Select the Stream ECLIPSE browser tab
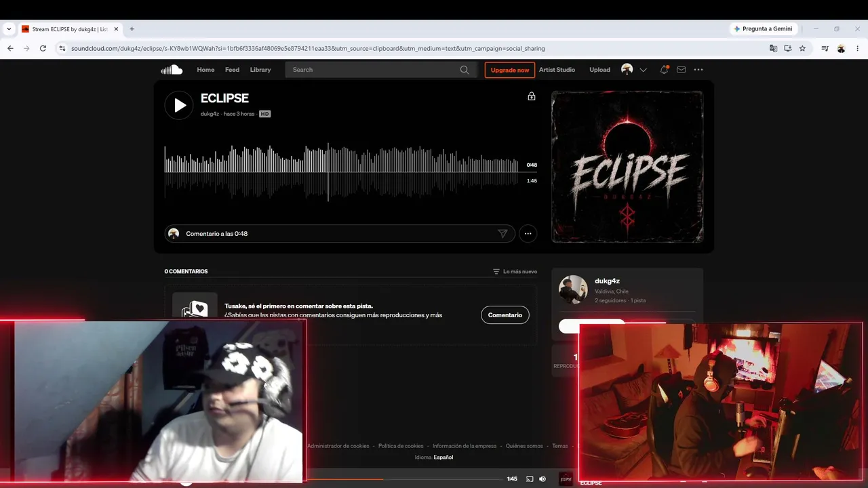 (70, 29)
